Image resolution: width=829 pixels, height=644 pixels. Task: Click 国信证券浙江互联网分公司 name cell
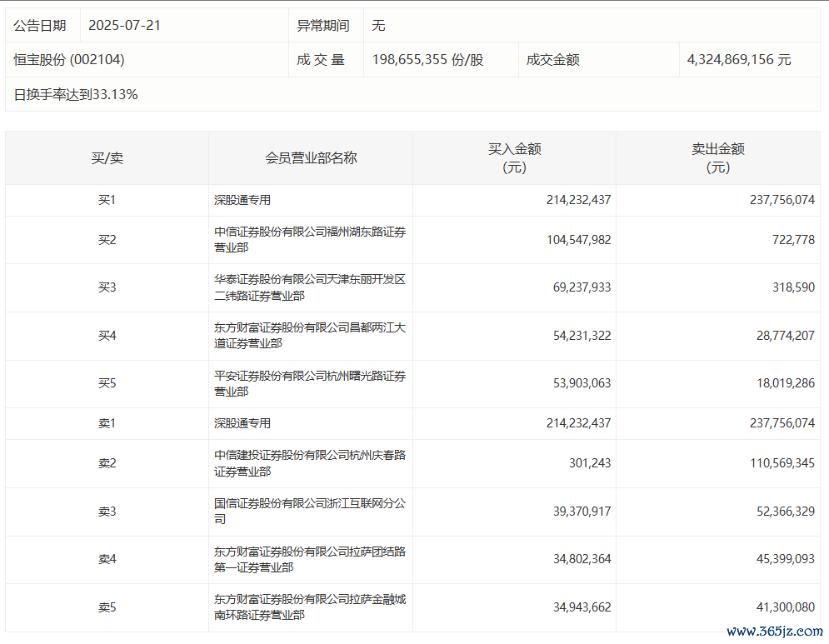[310, 512]
